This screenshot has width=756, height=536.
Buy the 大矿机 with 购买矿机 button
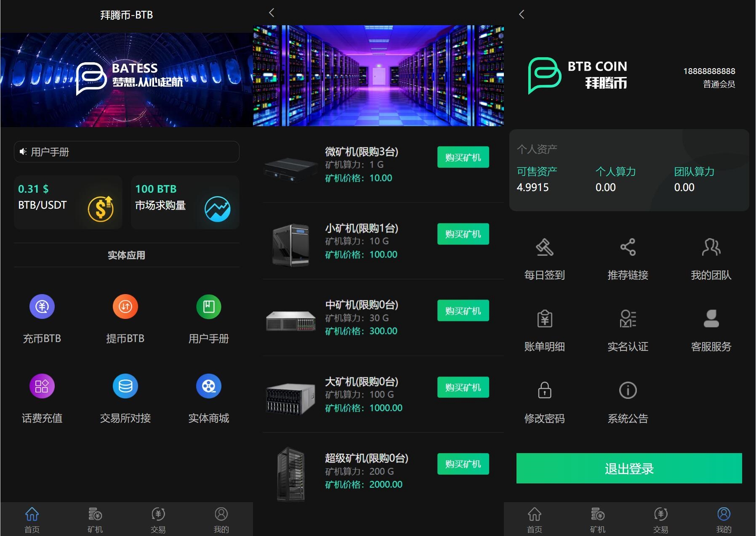pos(463,387)
